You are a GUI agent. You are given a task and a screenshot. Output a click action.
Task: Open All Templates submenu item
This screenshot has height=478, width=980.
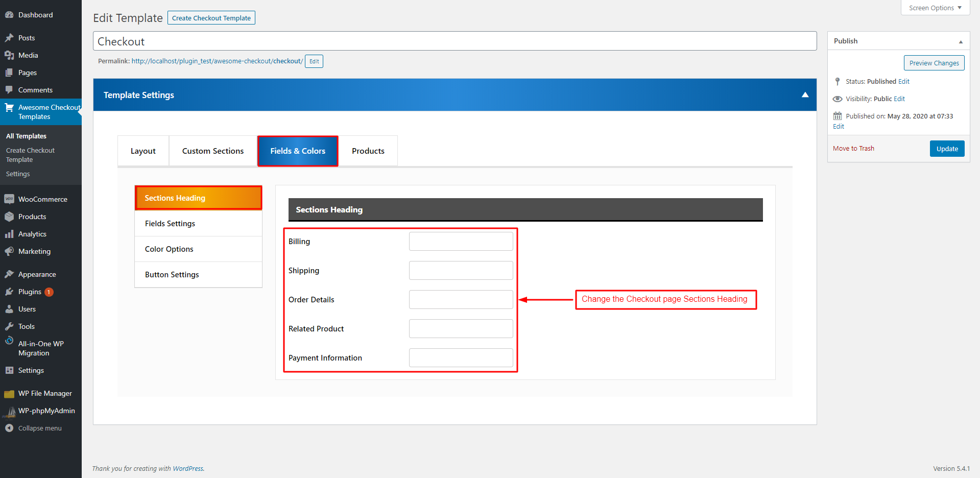(26, 136)
